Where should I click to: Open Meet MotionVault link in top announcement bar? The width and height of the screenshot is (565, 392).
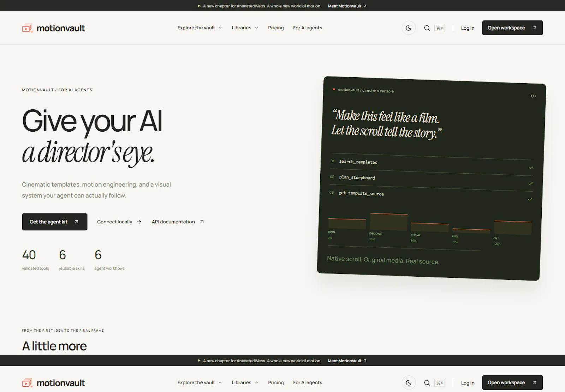347,6
